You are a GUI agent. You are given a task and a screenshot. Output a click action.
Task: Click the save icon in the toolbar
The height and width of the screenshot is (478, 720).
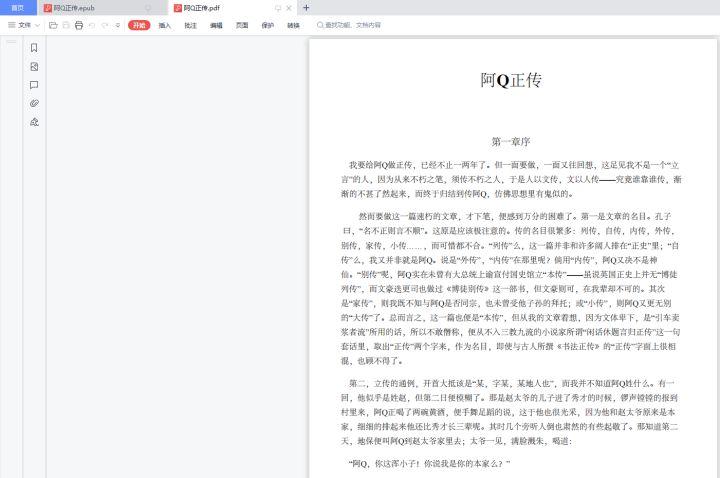(66, 25)
